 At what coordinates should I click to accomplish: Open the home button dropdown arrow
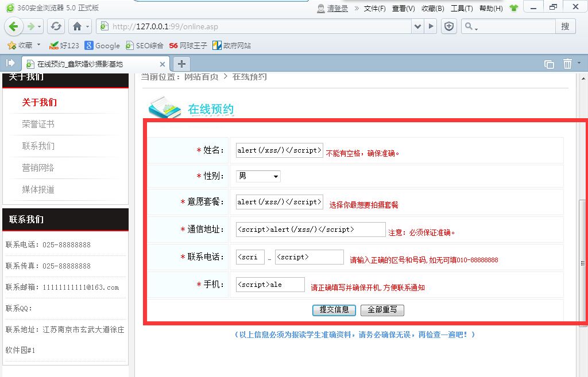(x=87, y=26)
